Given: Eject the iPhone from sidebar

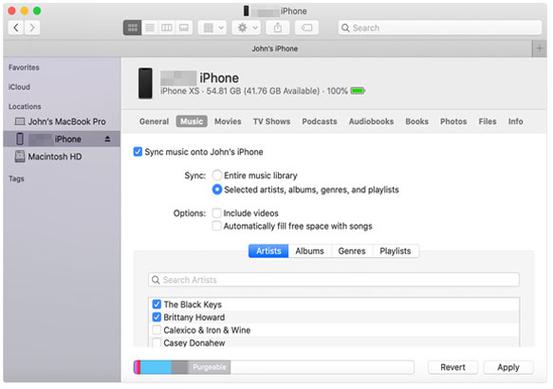Looking at the screenshot, I should tap(108, 139).
